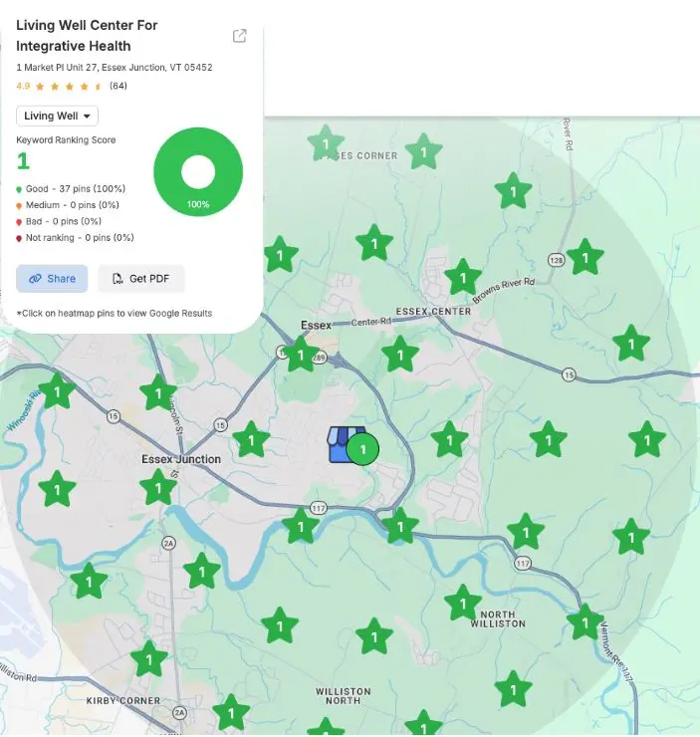
Task: Click the star pin above Williston North label
Action: pos(374,636)
